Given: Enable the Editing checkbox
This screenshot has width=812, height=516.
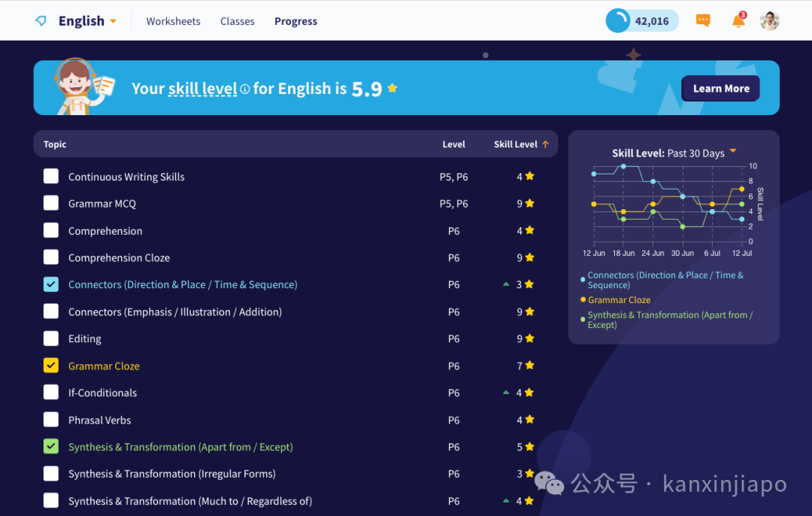Looking at the screenshot, I should tap(51, 338).
